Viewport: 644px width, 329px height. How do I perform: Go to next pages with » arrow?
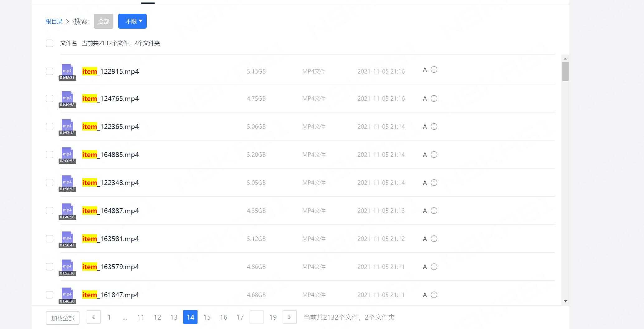click(289, 317)
